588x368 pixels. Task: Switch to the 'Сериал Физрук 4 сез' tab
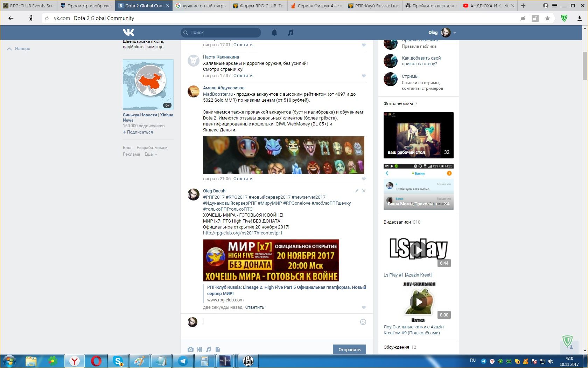point(316,6)
